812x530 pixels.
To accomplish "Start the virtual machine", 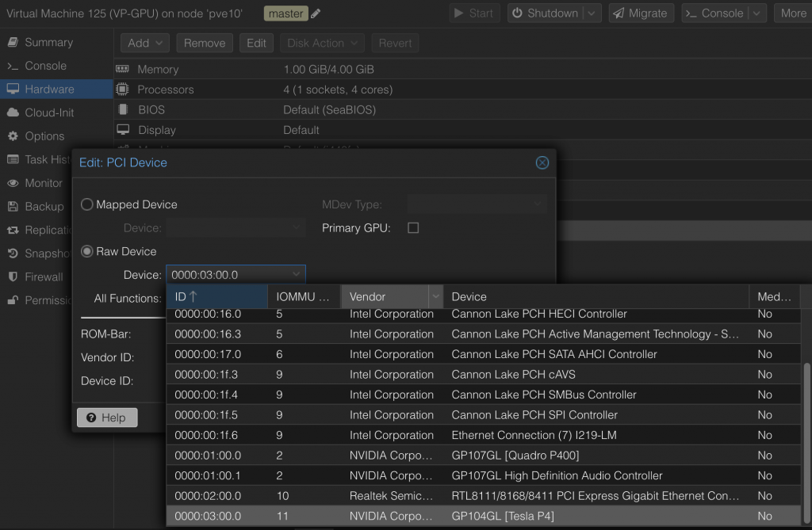I will [x=474, y=13].
